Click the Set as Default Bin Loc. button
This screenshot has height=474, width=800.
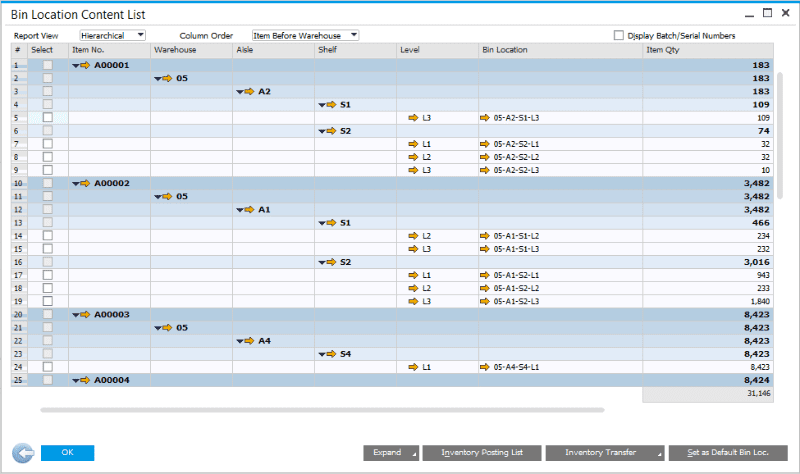tap(727, 453)
